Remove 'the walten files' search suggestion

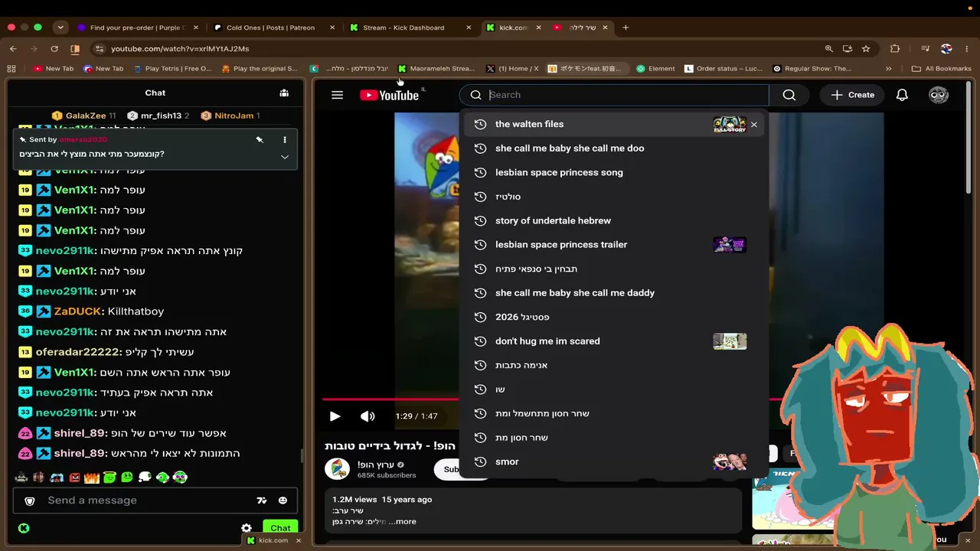pyautogui.click(x=754, y=124)
